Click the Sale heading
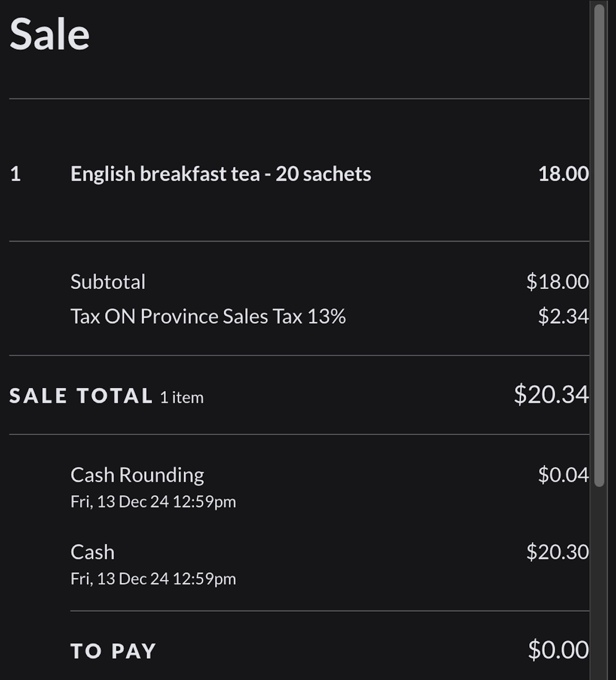 tap(50, 34)
